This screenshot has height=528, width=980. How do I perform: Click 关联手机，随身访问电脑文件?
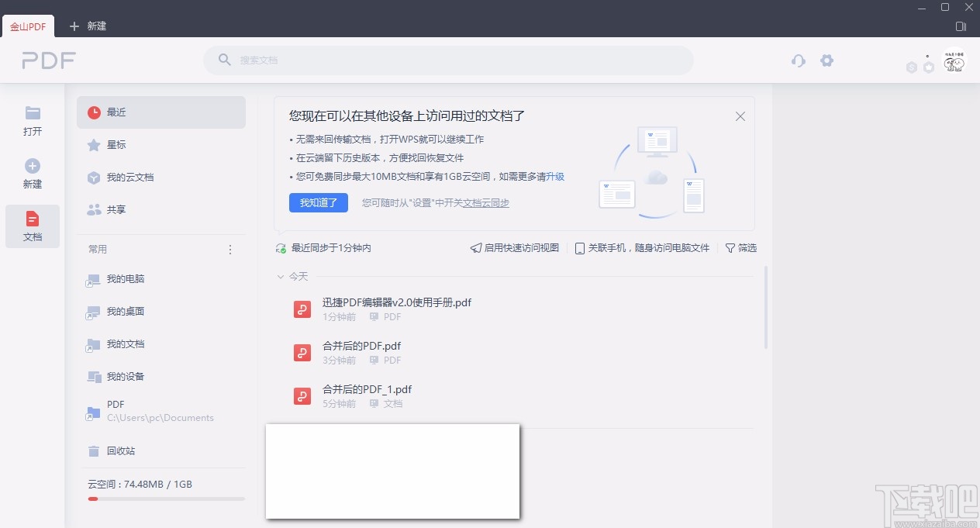point(643,248)
